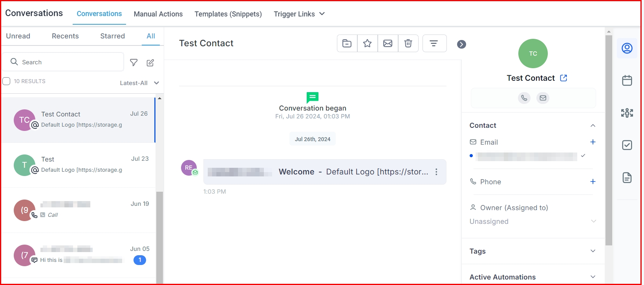Toggle the select-all 10 RESULTS checkbox
The image size is (644, 285).
[6, 81]
